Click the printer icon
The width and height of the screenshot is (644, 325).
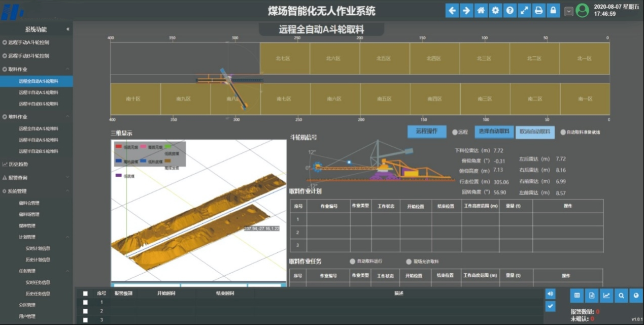(538, 11)
